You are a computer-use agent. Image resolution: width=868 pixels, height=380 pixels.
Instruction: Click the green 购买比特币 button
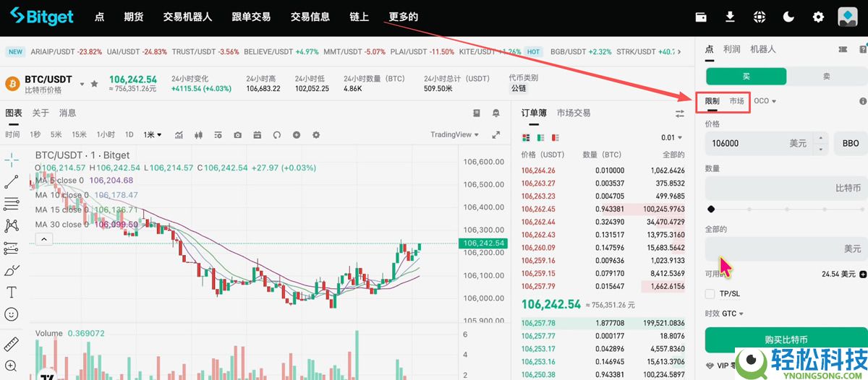(786, 340)
